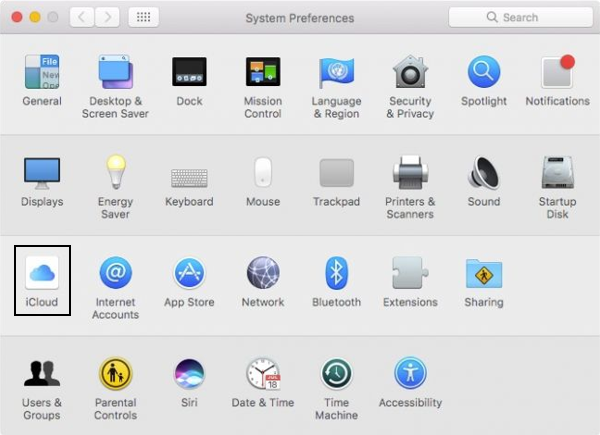Viewport: 600px width, 435px height.
Task: Open Security & Privacy pane
Action: pos(410,86)
